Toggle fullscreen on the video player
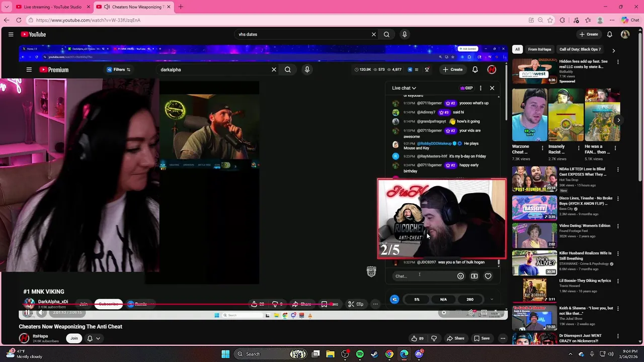The height and width of the screenshot is (362, 644). 497,313
